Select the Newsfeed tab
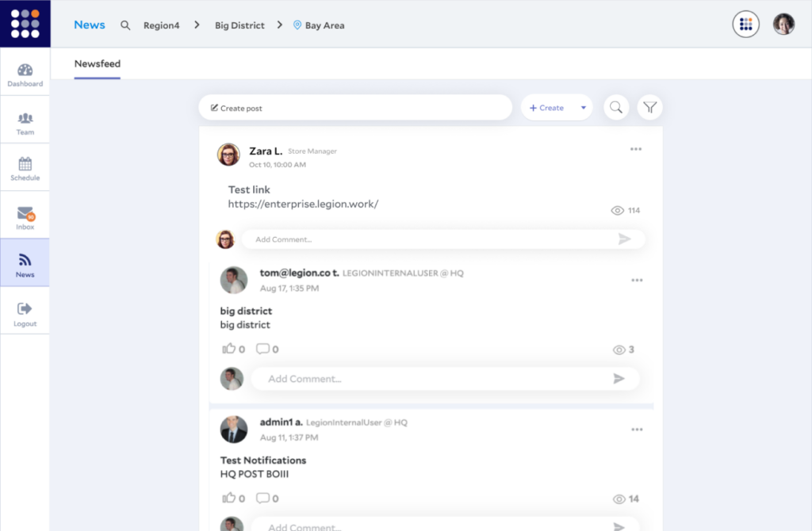 [x=98, y=63]
